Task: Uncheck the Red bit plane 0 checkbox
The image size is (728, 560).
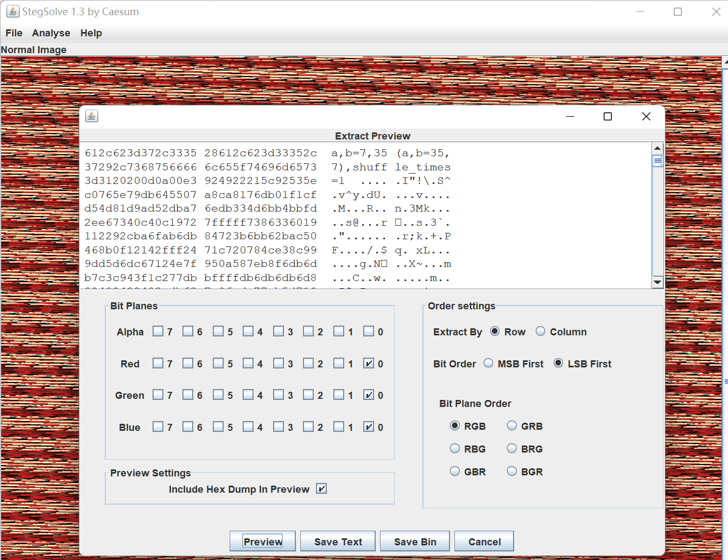Action: [369, 364]
